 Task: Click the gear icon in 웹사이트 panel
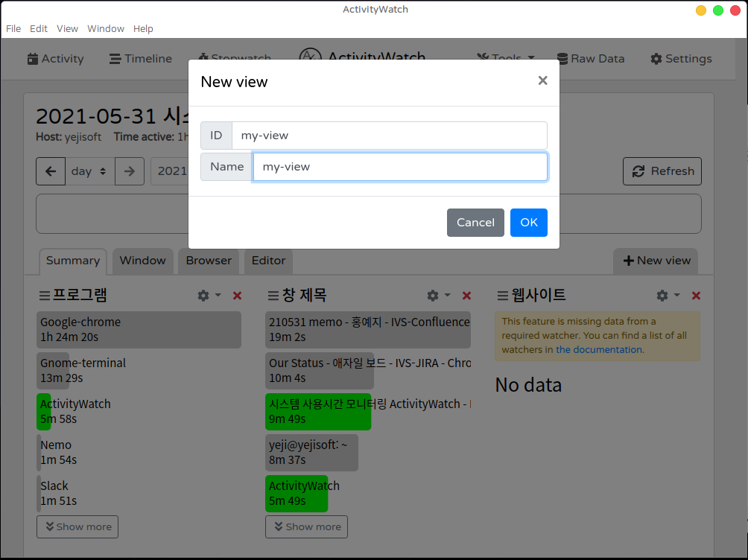(662, 296)
